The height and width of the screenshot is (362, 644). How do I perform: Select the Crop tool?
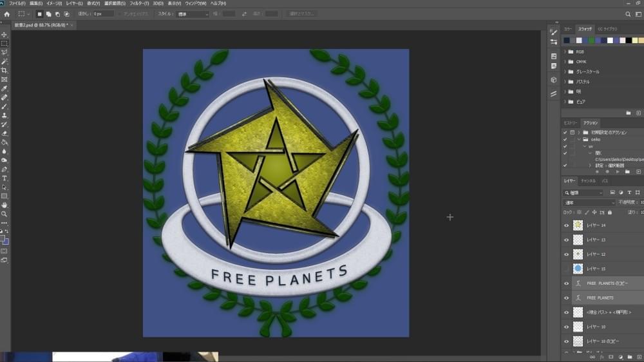(4, 71)
